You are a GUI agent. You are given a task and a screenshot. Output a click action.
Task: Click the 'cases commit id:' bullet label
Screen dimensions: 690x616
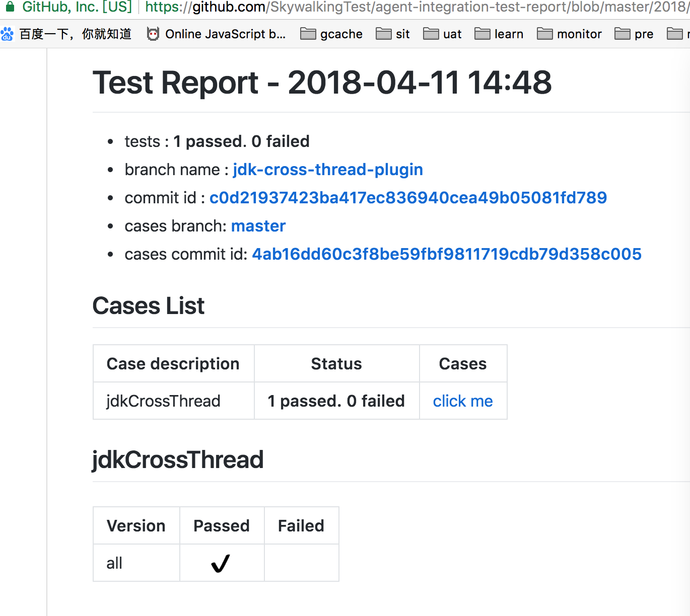click(186, 254)
